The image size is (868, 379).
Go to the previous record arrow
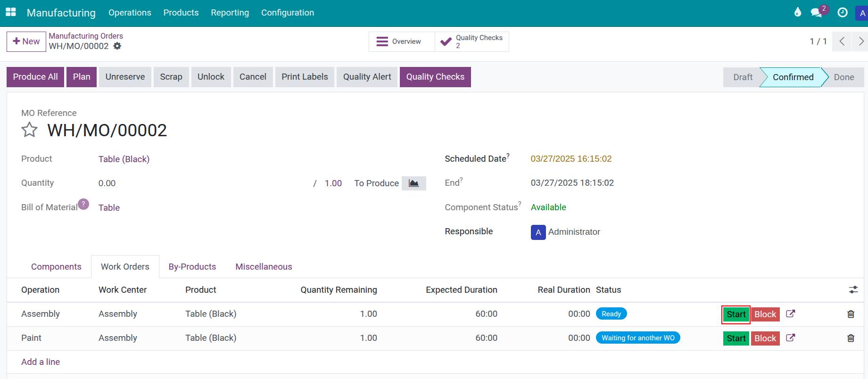(x=842, y=41)
